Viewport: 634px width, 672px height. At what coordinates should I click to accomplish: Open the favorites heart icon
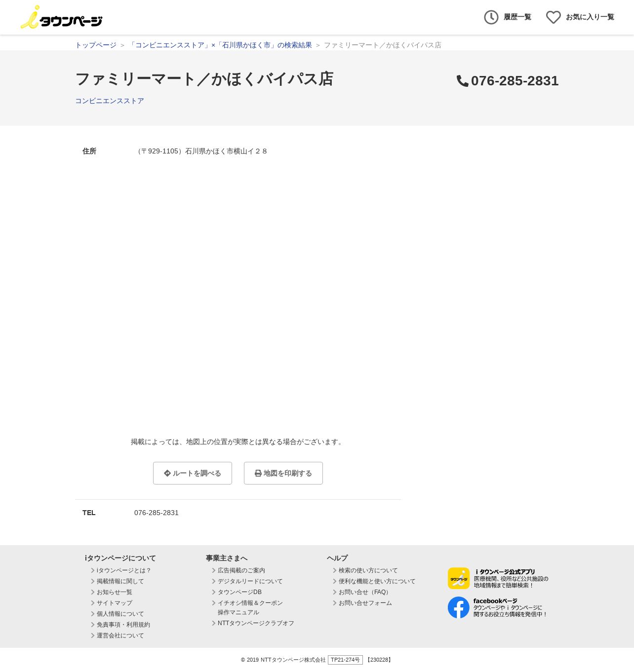[554, 17]
